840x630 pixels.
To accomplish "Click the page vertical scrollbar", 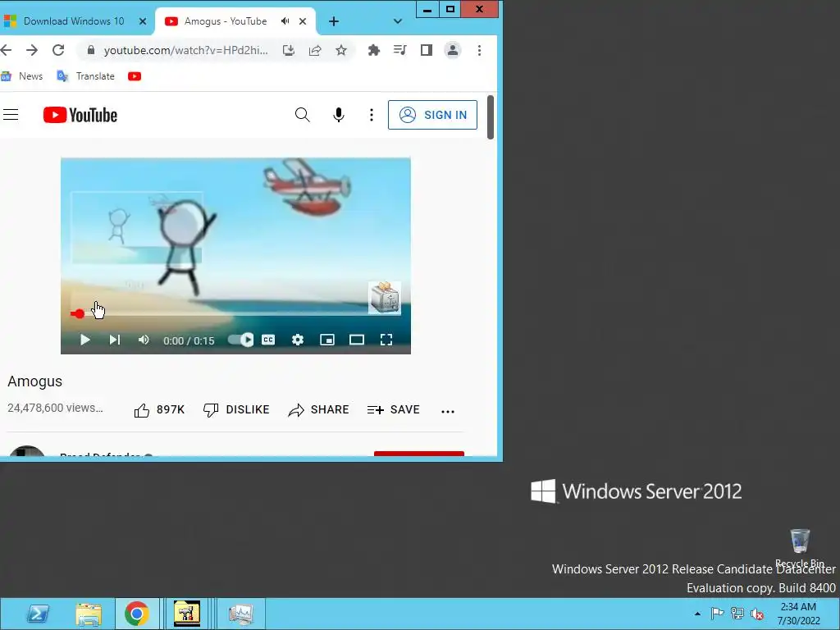I will (x=491, y=117).
